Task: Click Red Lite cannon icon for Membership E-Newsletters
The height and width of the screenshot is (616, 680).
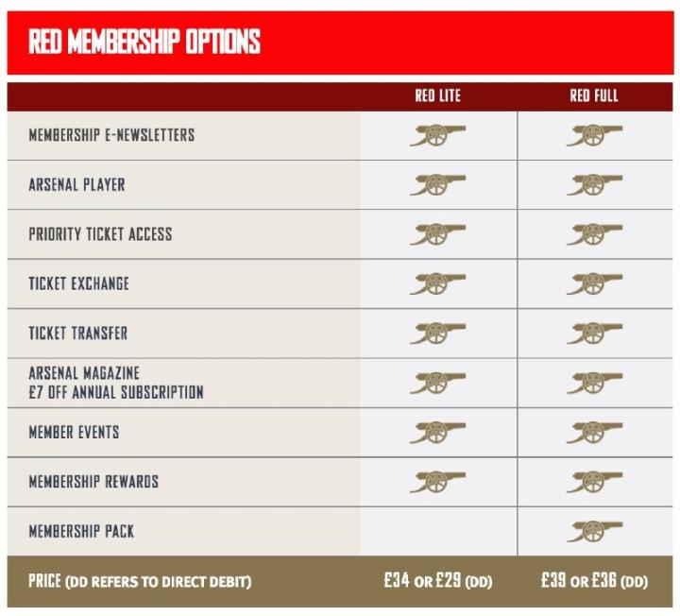Action: [437, 135]
